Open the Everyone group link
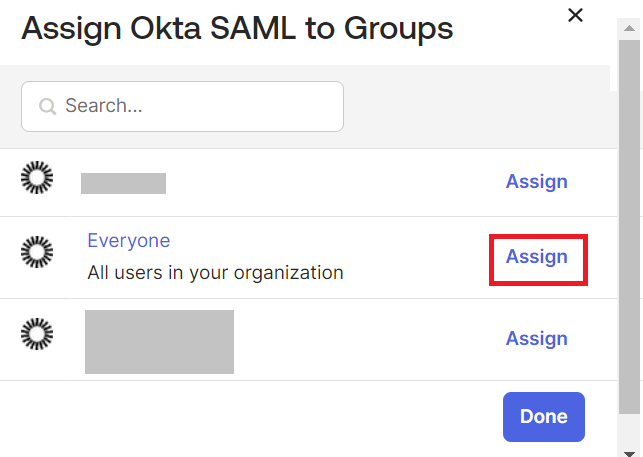643x457 pixels. click(x=128, y=241)
